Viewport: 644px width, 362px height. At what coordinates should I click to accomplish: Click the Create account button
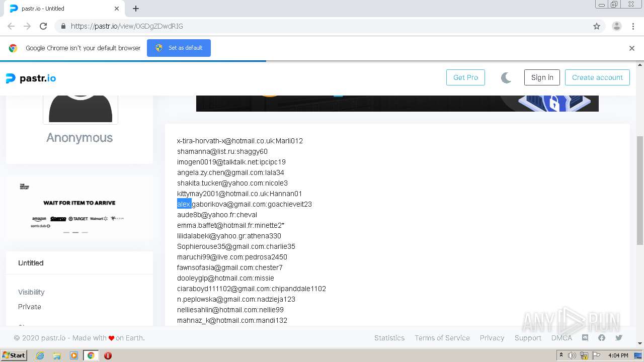click(x=597, y=77)
